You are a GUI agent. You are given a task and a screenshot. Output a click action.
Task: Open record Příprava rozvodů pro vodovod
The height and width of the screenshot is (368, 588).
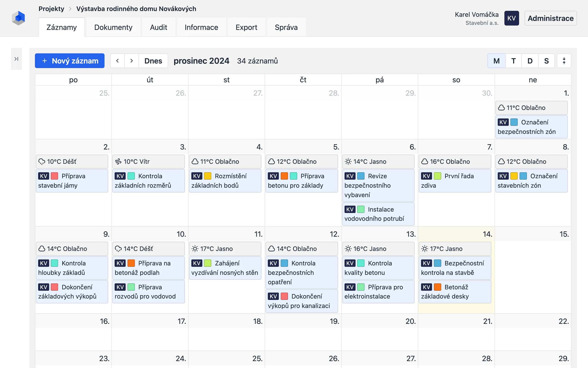click(x=148, y=292)
